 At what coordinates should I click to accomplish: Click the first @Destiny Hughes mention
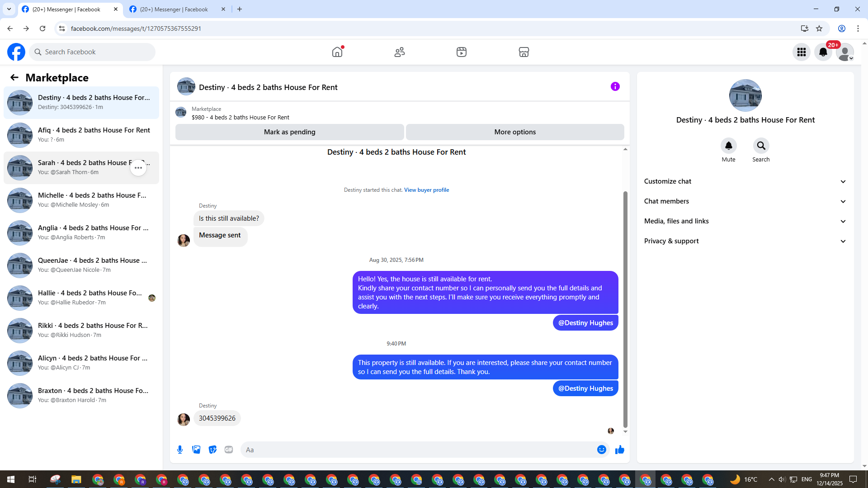pyautogui.click(x=585, y=323)
